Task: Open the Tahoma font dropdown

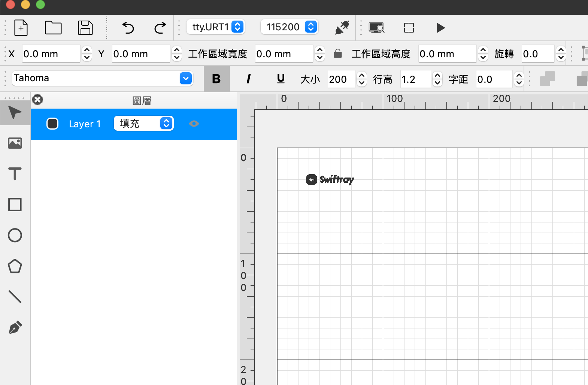Action: [186, 79]
